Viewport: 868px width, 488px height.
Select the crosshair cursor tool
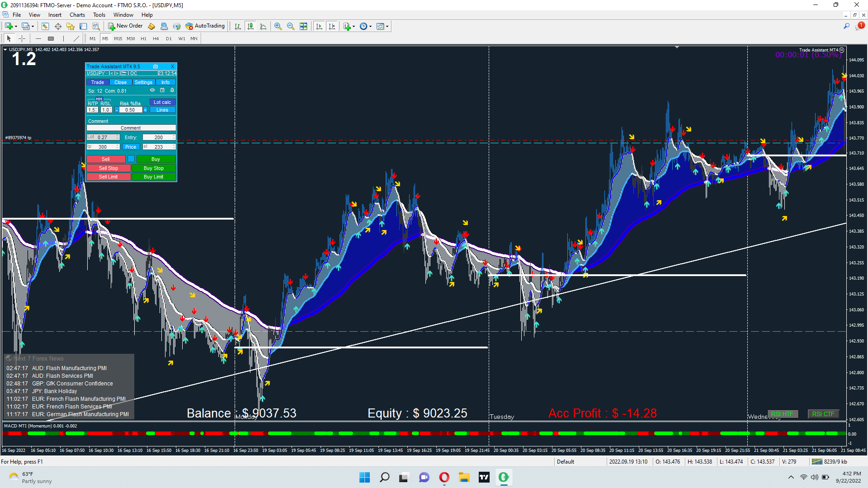(x=22, y=38)
